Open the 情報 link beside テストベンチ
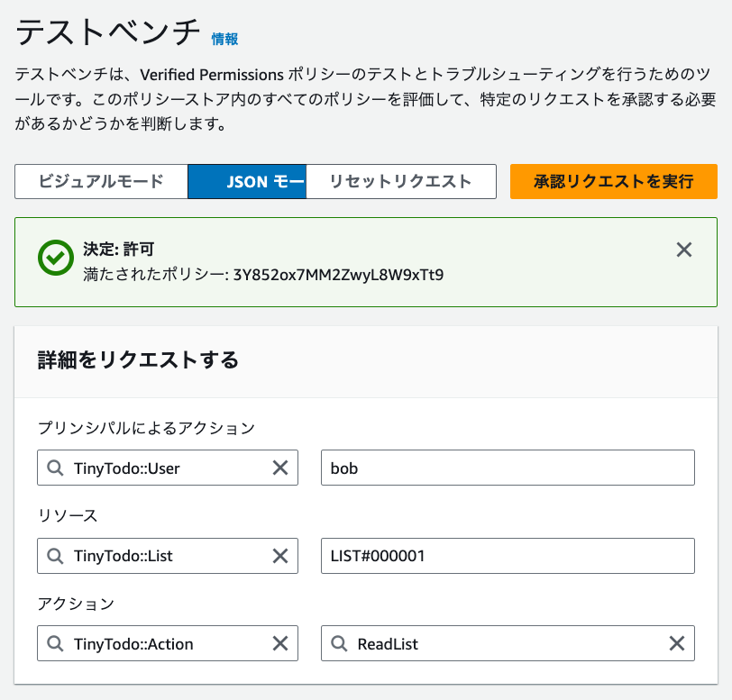The height and width of the screenshot is (700, 732). pyautogui.click(x=224, y=39)
